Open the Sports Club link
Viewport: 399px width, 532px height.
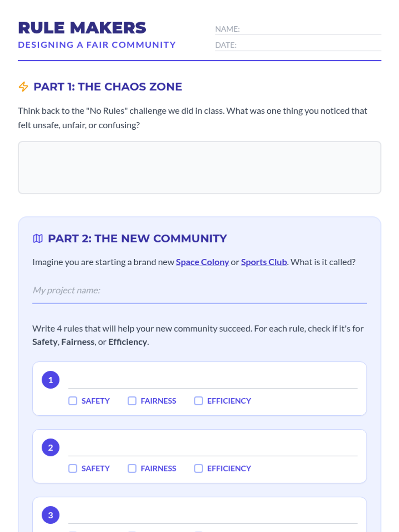coord(264,262)
